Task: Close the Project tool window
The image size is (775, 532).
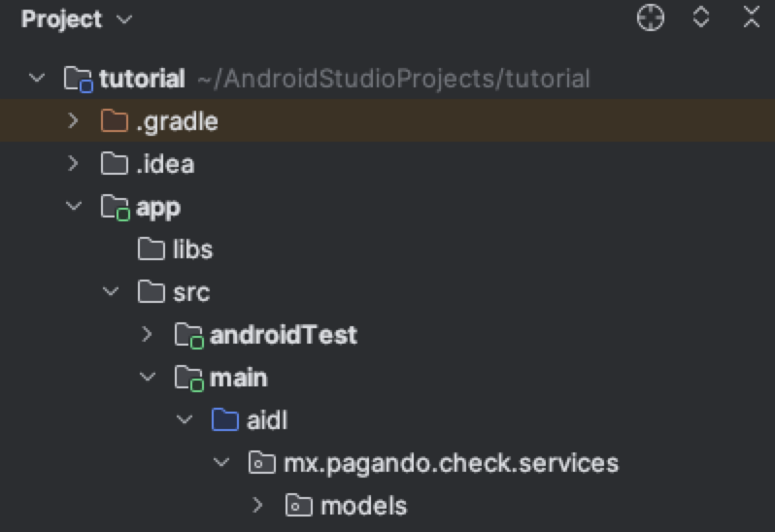Action: coord(752,18)
